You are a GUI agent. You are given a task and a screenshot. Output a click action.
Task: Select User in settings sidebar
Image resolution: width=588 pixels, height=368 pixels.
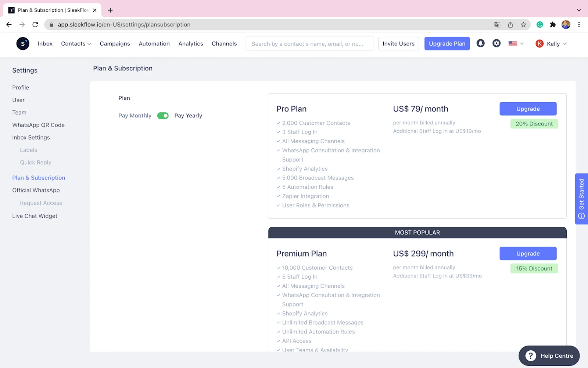(x=18, y=100)
